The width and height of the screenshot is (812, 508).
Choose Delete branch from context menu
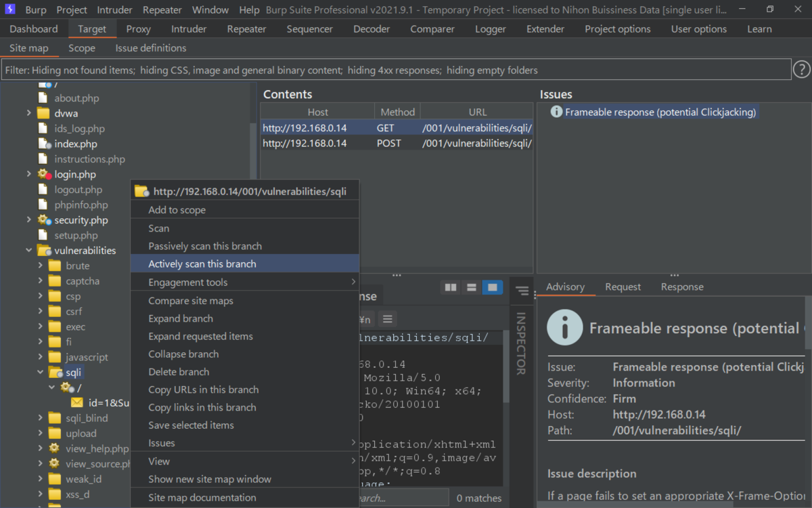[244, 372]
